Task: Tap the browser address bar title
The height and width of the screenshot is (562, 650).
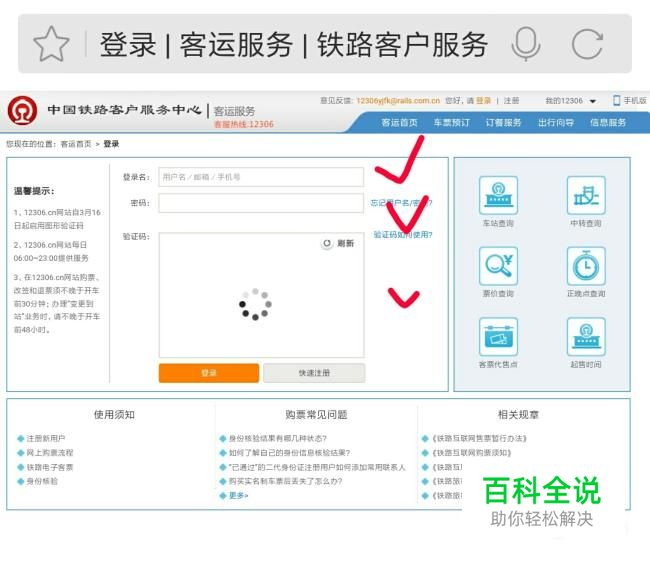Action: (x=293, y=44)
